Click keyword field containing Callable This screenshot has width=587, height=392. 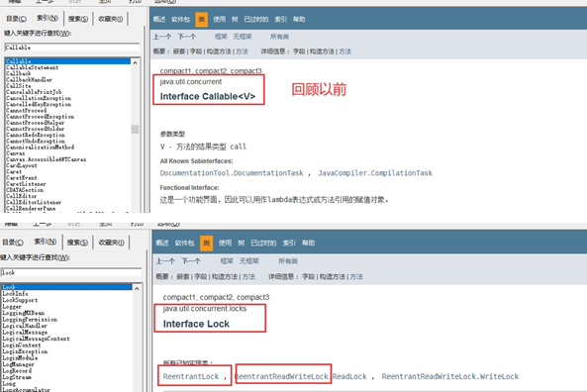(x=72, y=48)
